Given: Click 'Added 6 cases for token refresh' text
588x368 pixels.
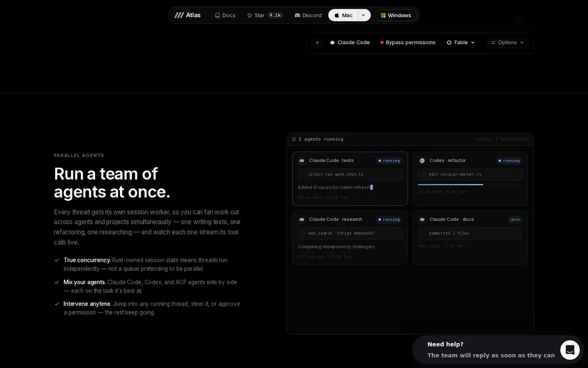Looking at the screenshot, I should click(334, 187).
